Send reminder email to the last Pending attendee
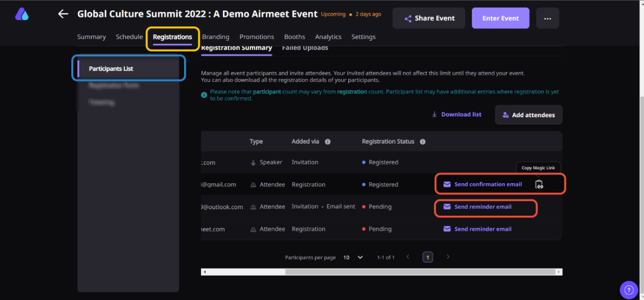 point(477,229)
